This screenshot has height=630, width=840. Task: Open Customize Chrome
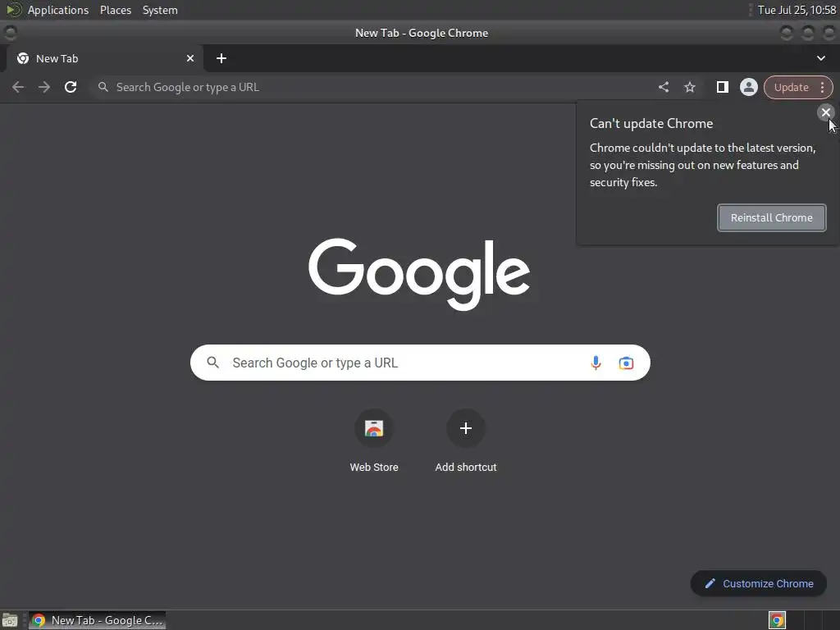click(759, 583)
